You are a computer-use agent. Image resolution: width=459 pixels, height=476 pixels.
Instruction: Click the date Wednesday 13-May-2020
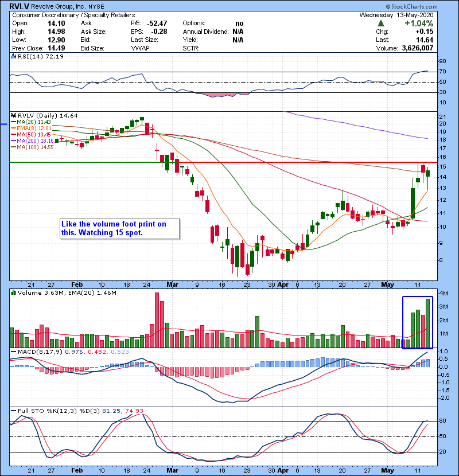click(396, 15)
